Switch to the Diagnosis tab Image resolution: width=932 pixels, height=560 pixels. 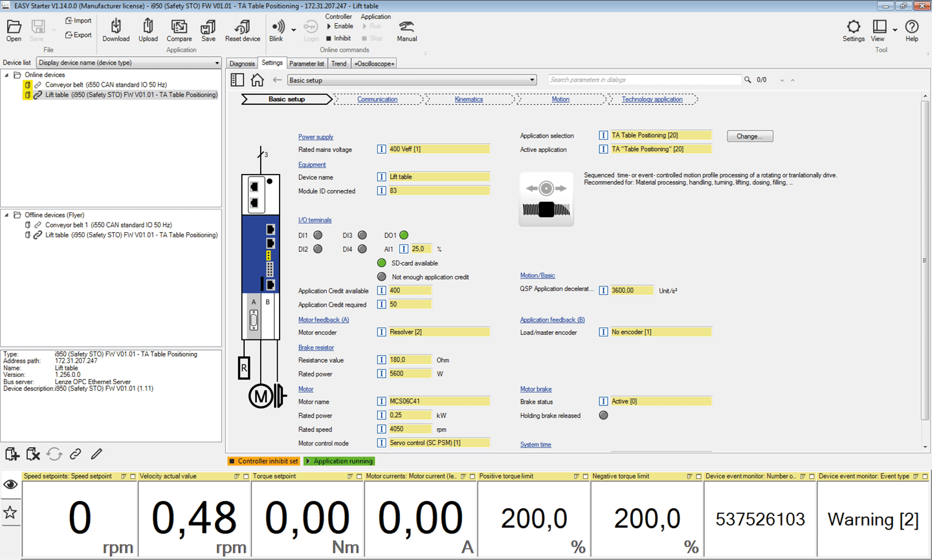pyautogui.click(x=242, y=63)
